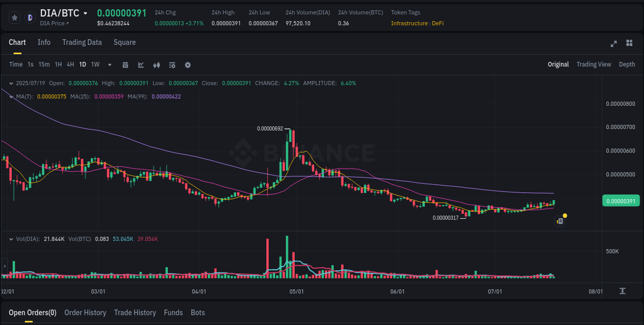The width and height of the screenshot is (644, 325).
Task: Click the news feed icon with yellow dot
Action: click(x=560, y=221)
